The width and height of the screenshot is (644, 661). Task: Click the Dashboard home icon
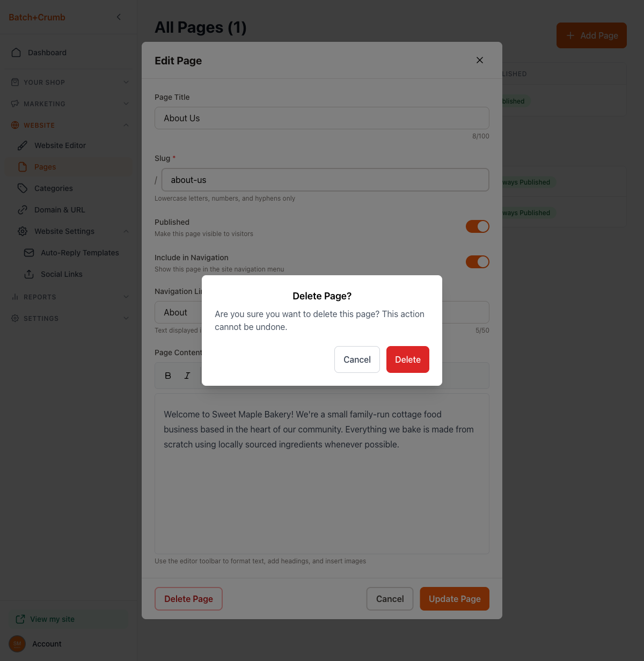16,53
